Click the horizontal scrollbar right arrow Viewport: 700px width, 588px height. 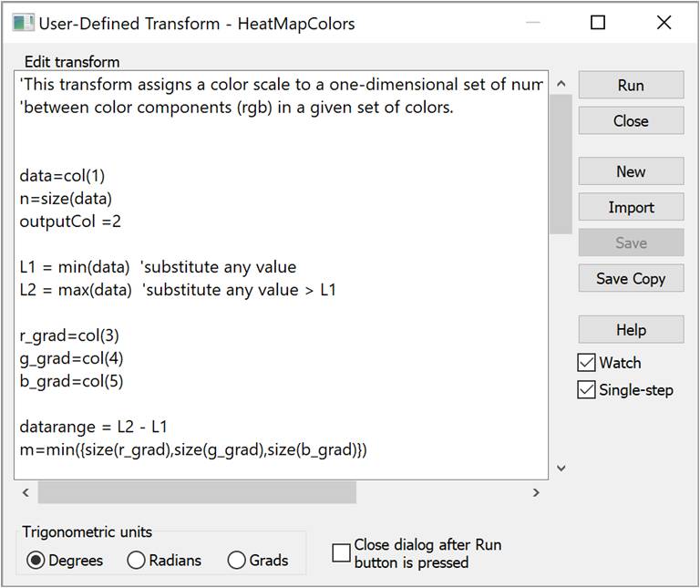pos(537,492)
